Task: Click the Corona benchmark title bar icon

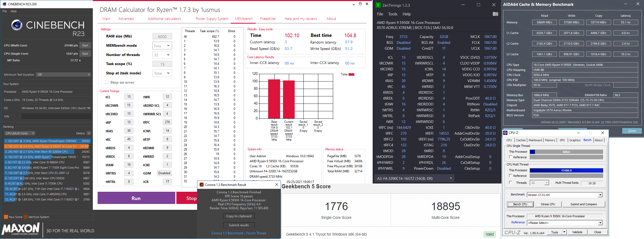Action: pos(202,185)
